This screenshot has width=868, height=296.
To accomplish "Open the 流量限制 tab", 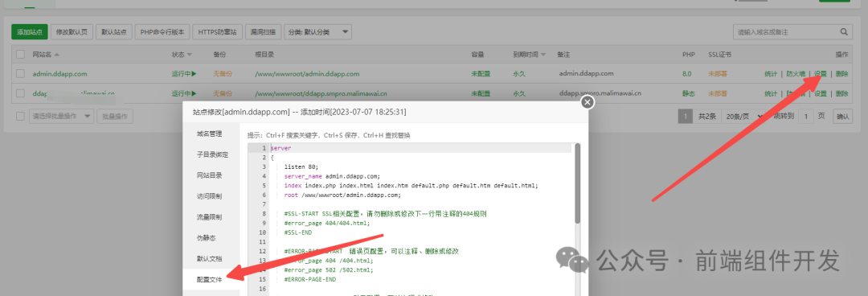I will pyautogui.click(x=209, y=217).
